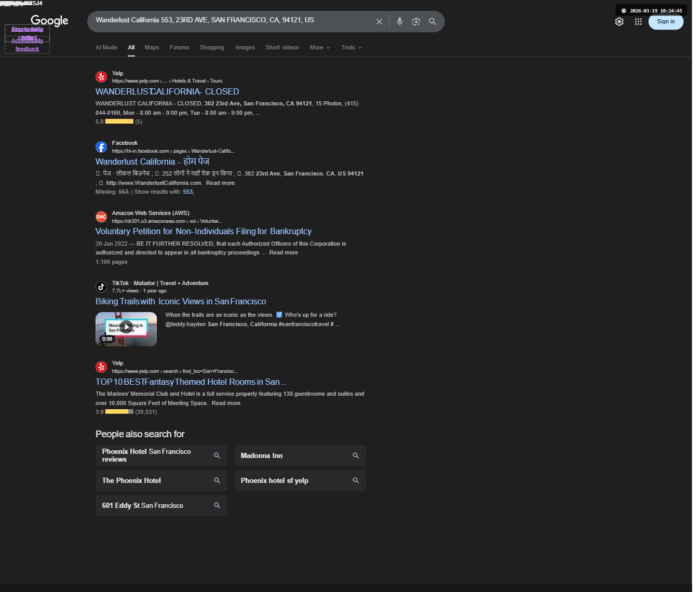Screen dimensions: 700x592
Task: Expand the Tools dropdown
Action: point(352,47)
